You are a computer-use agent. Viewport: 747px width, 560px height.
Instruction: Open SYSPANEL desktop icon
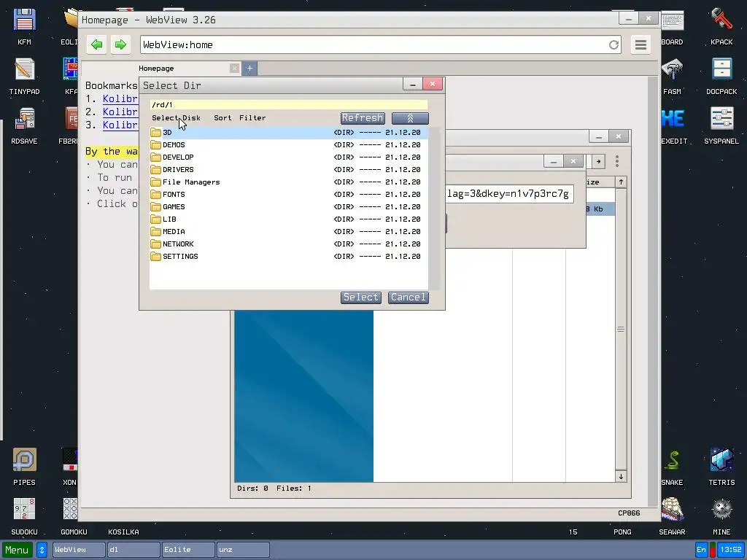pyautogui.click(x=721, y=125)
